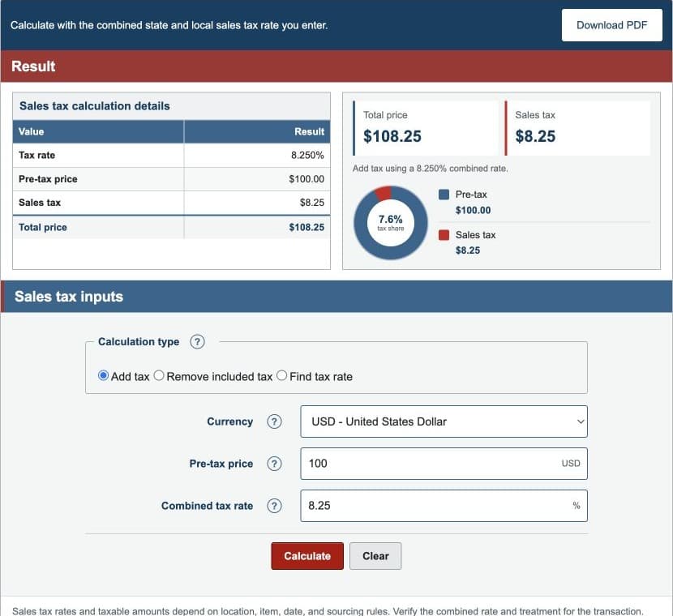This screenshot has height=616, width=673.
Task: Open the Currency dropdown
Action: pos(444,421)
